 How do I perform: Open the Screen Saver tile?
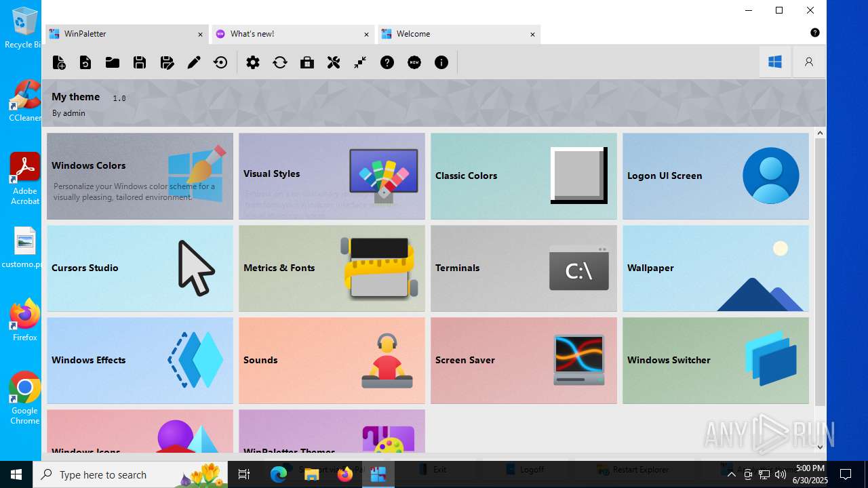pos(524,361)
